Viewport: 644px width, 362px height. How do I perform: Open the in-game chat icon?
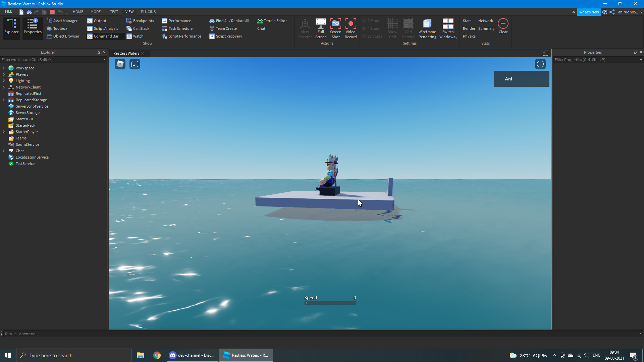coord(135,64)
